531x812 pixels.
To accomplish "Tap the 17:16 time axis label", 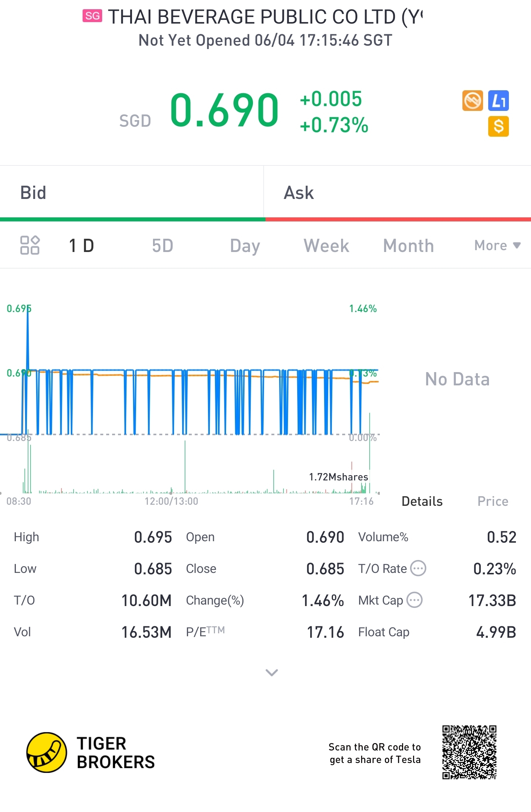I will (x=361, y=501).
